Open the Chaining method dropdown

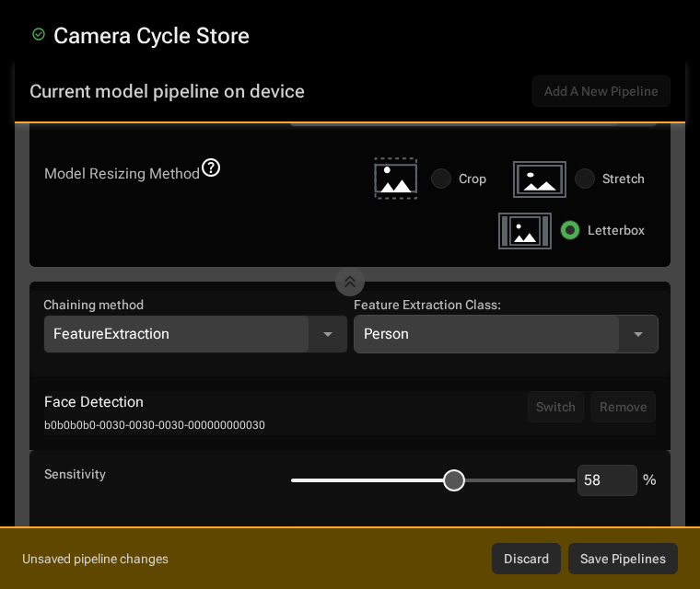click(195, 334)
